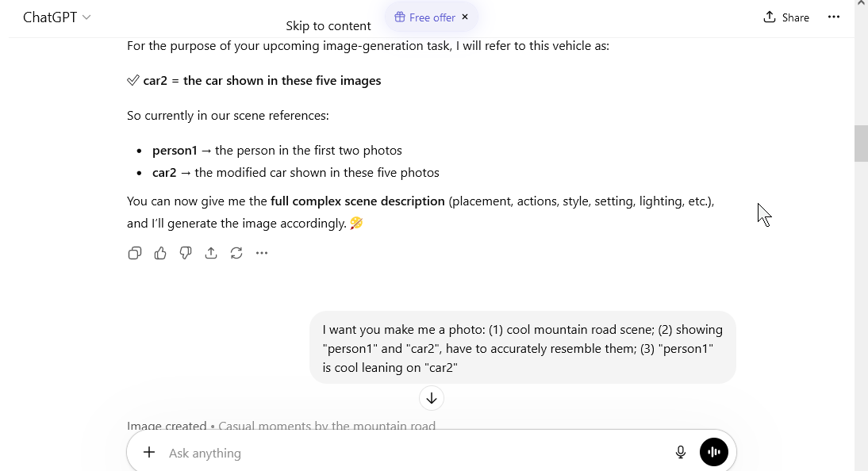Follow the Skip to content link
Image resolution: width=868 pixels, height=471 pixels.
pyautogui.click(x=328, y=26)
